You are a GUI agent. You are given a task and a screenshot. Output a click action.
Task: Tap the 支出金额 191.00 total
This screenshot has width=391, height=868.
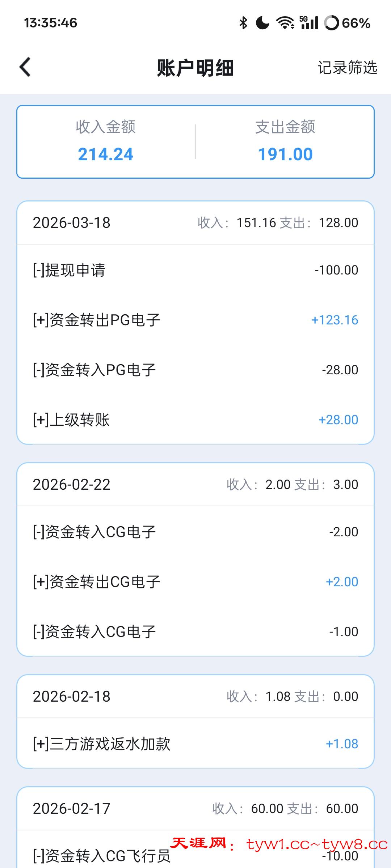285,141
